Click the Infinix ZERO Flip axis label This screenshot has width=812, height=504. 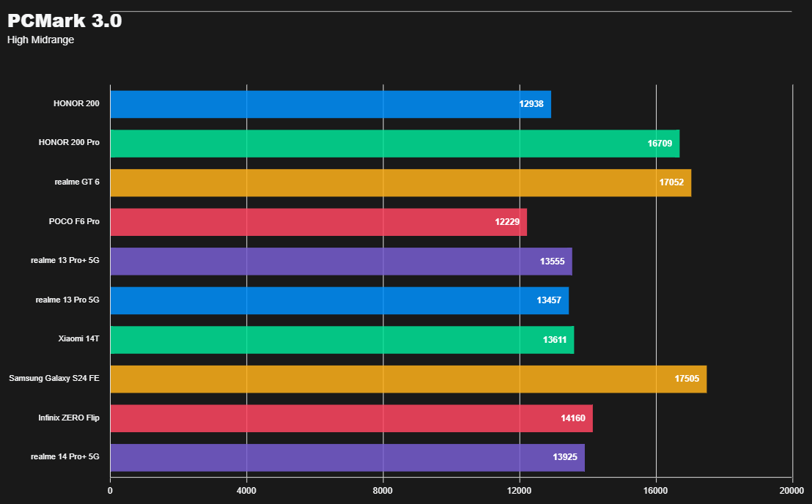[69, 418]
